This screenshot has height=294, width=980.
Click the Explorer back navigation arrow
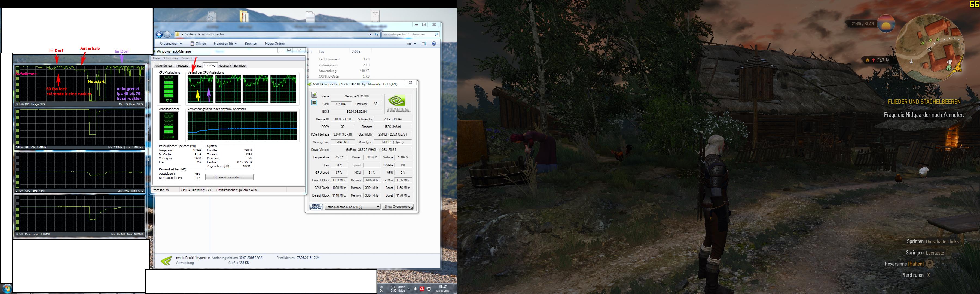(x=159, y=34)
